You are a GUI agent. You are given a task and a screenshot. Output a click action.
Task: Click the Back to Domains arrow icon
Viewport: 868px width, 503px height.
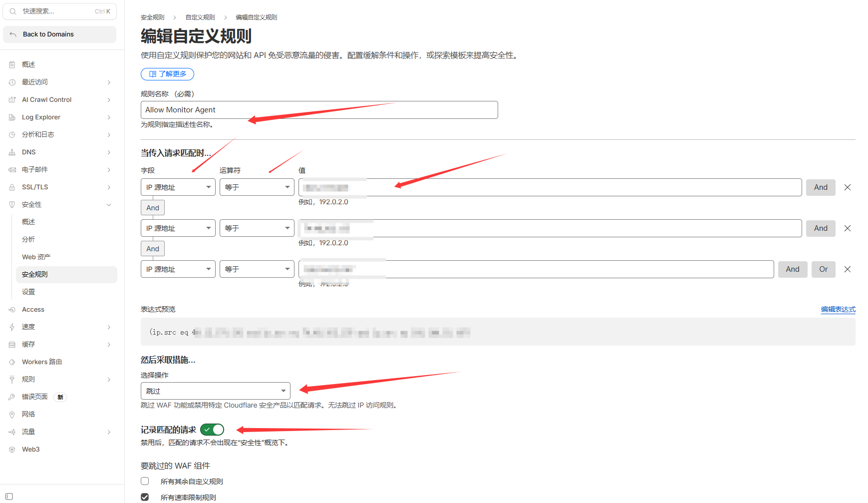point(13,34)
